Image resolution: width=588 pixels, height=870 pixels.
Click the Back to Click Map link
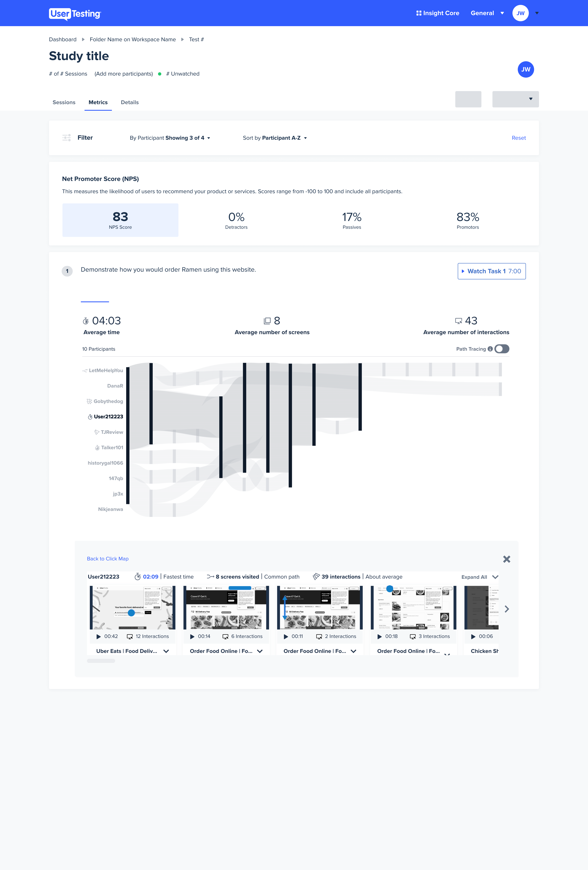(108, 559)
